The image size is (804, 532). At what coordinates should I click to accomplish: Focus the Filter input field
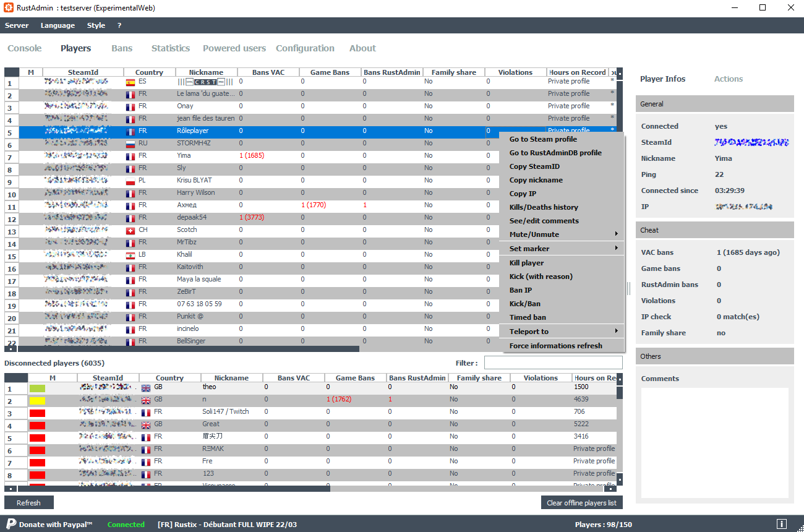pos(553,363)
